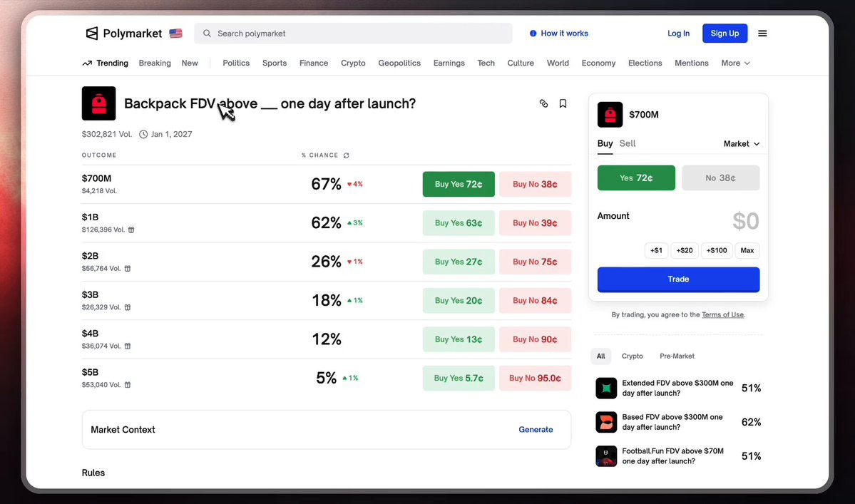The image size is (855, 504).
Task: Click the gift icon in the $3B row
Action: coord(128,307)
